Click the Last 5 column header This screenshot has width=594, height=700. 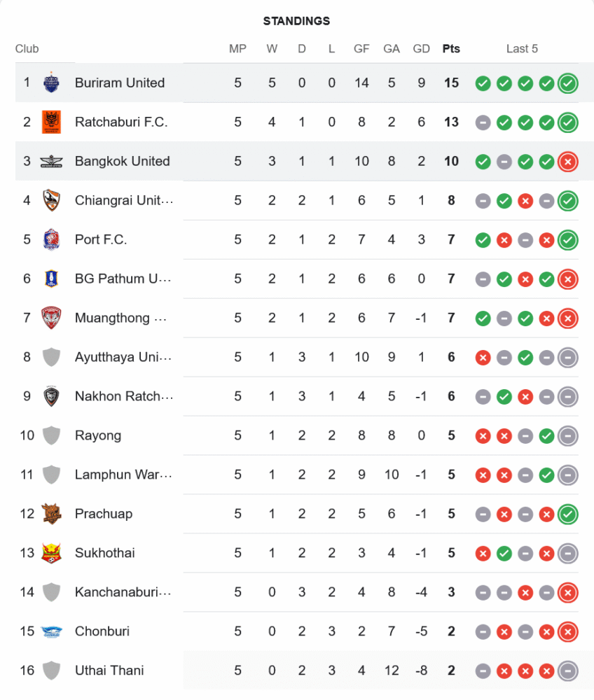click(522, 49)
